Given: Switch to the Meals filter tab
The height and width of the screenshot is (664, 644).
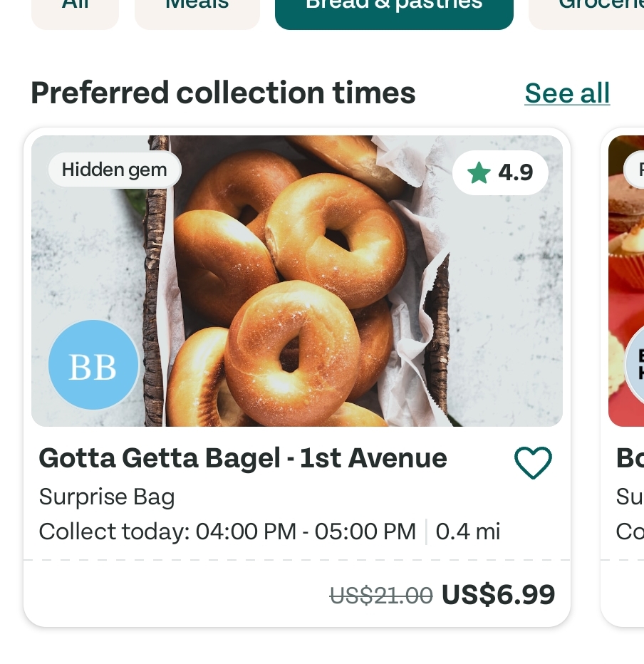Looking at the screenshot, I should point(197,9).
